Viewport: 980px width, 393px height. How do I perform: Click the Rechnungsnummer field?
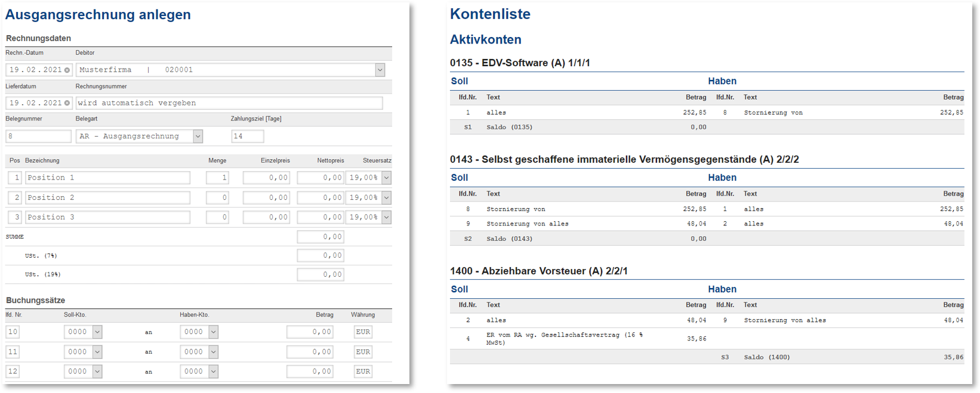[x=229, y=103]
